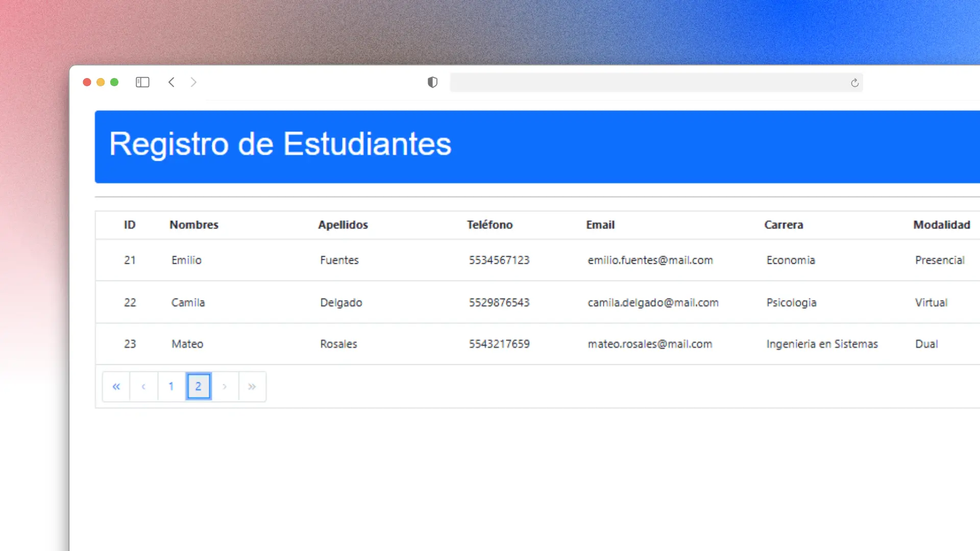Click the next-page chevron in pagination
Viewport: 980px width, 551px height.
(225, 386)
